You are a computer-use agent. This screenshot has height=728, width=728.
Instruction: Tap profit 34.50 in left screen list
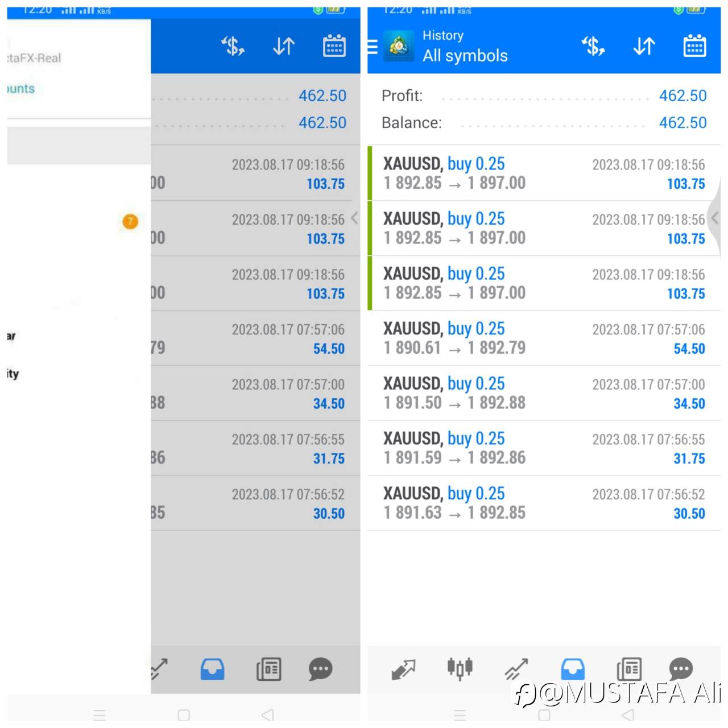click(329, 404)
